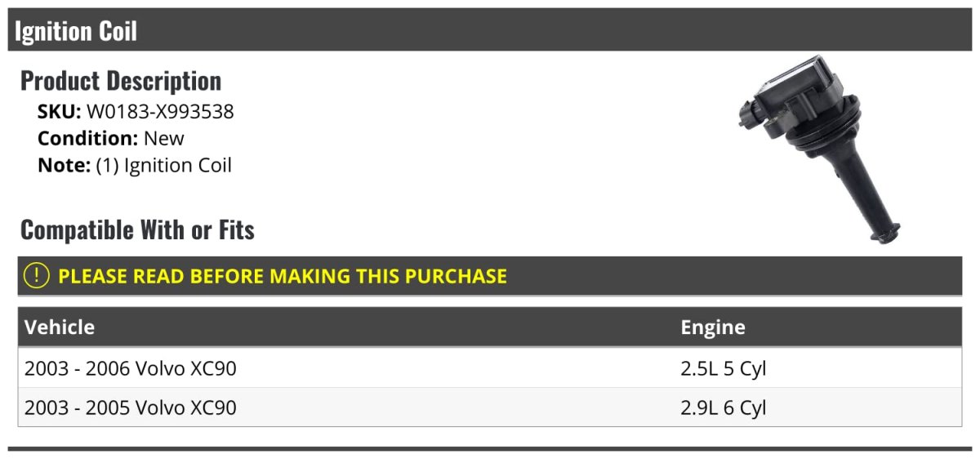The height and width of the screenshot is (459, 980).
Task: Click the Product Description heading
Action: 121,81
